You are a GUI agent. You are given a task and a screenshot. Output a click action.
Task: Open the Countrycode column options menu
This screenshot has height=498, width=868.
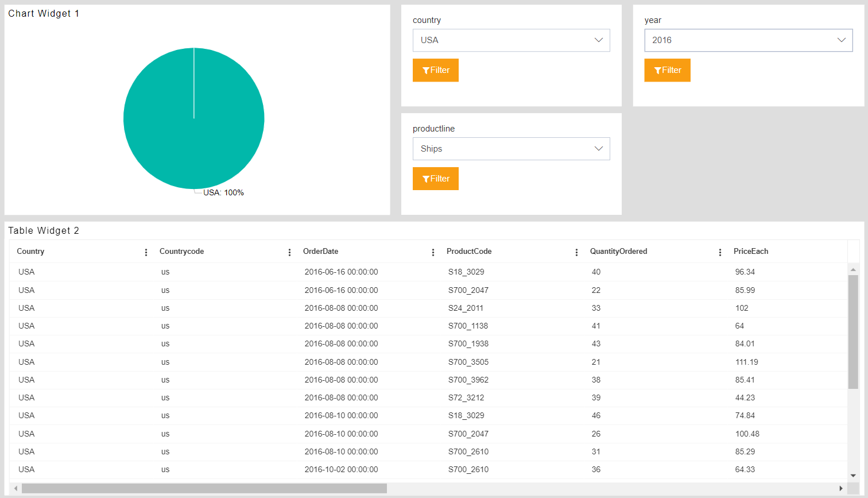(289, 252)
